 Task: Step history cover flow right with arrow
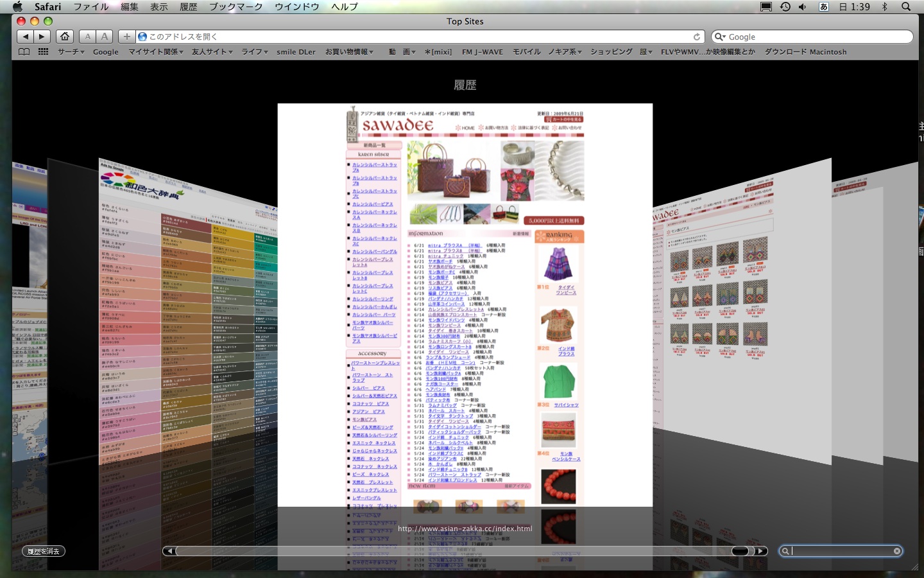tap(760, 551)
